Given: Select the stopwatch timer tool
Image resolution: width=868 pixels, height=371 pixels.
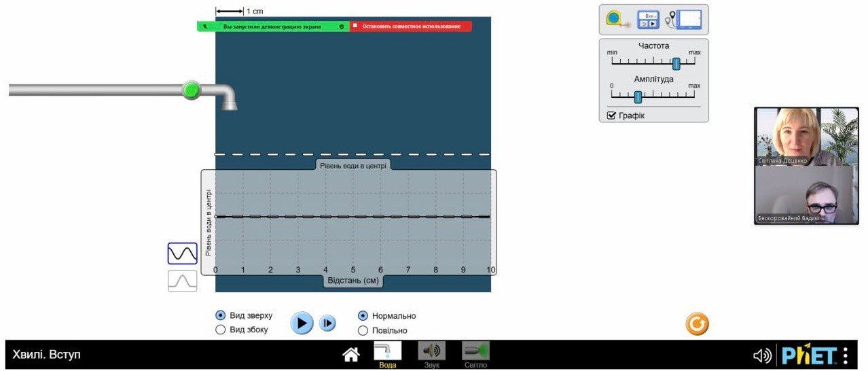Looking at the screenshot, I should [648, 20].
